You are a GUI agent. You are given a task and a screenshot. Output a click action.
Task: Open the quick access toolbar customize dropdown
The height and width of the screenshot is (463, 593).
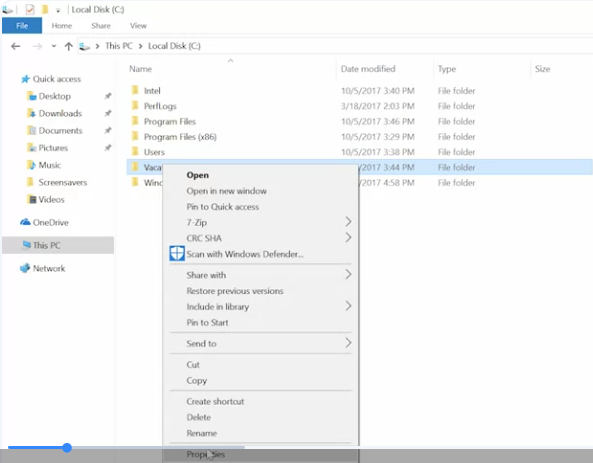click(x=58, y=11)
